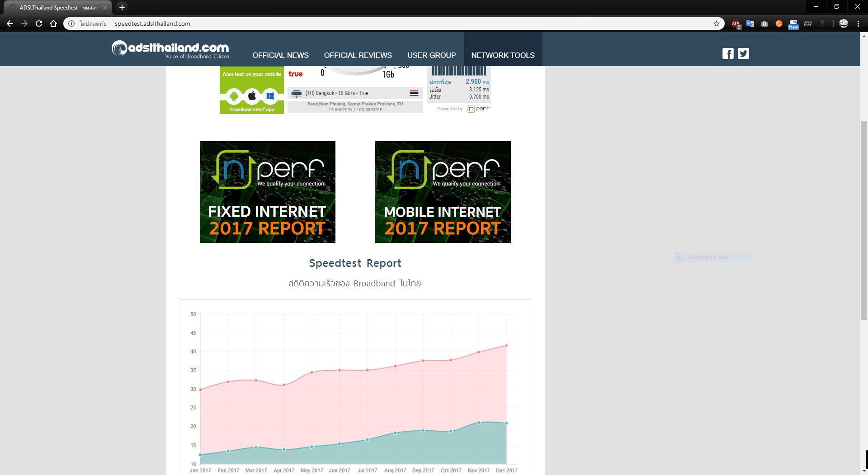Image resolution: width=868 pixels, height=475 pixels.
Task: Click the Bang Nam Phueng location text
Action: point(355,104)
